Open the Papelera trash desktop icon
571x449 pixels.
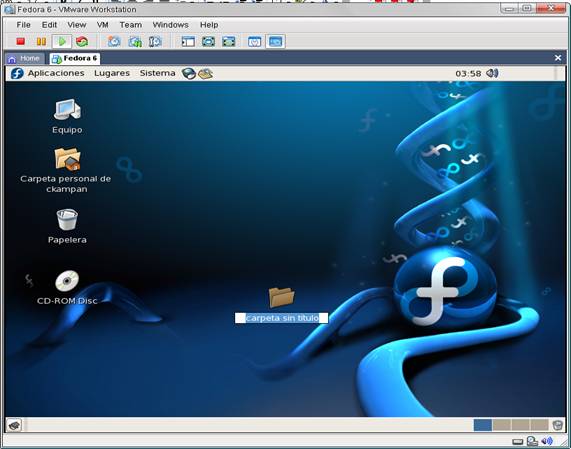67,219
